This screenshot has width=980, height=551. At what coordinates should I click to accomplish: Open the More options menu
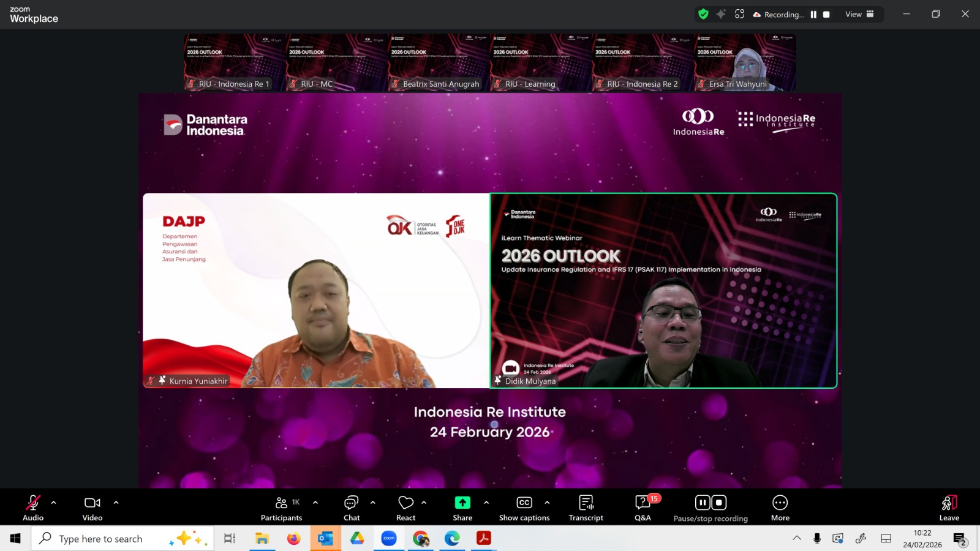point(780,508)
